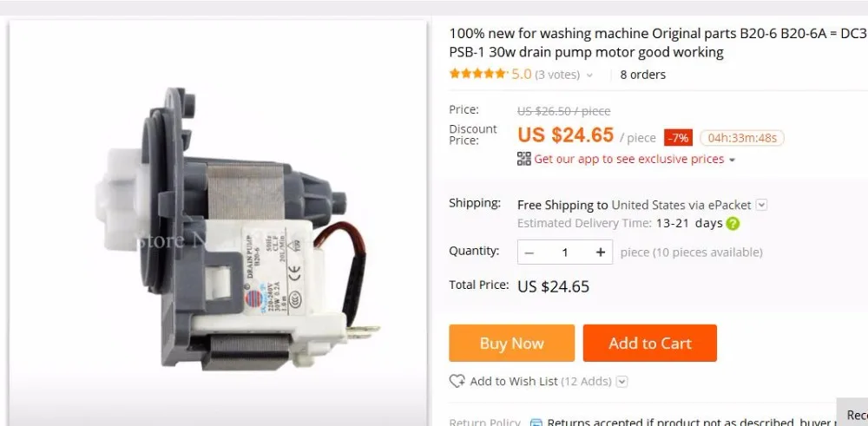Click the red -7% discount badge
This screenshot has height=426, width=868.
(678, 138)
